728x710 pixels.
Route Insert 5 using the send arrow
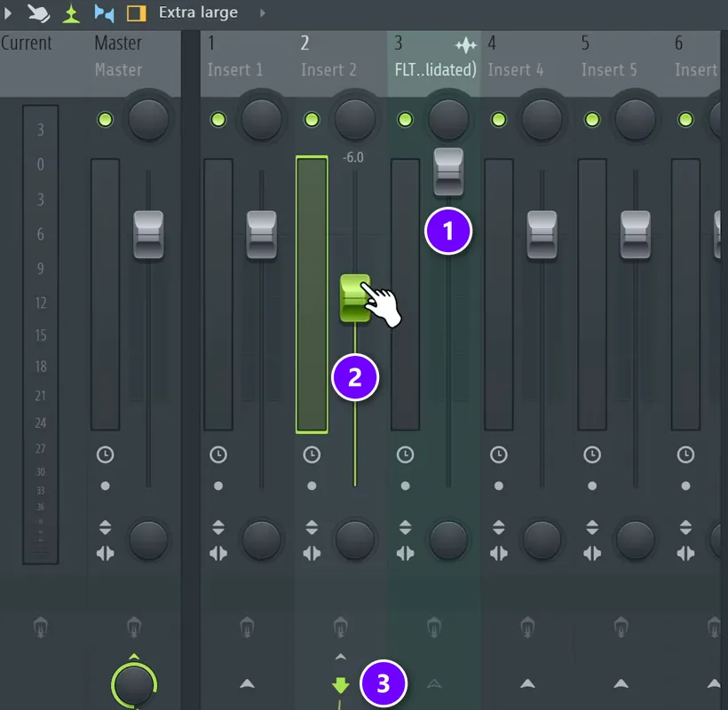pos(621,683)
